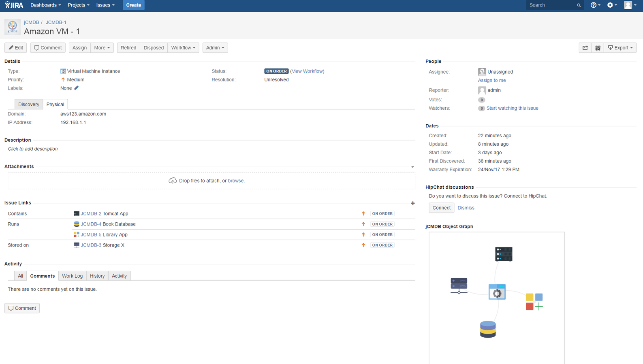Click the admin reporter avatar
This screenshot has width=643, height=364.
(x=482, y=90)
